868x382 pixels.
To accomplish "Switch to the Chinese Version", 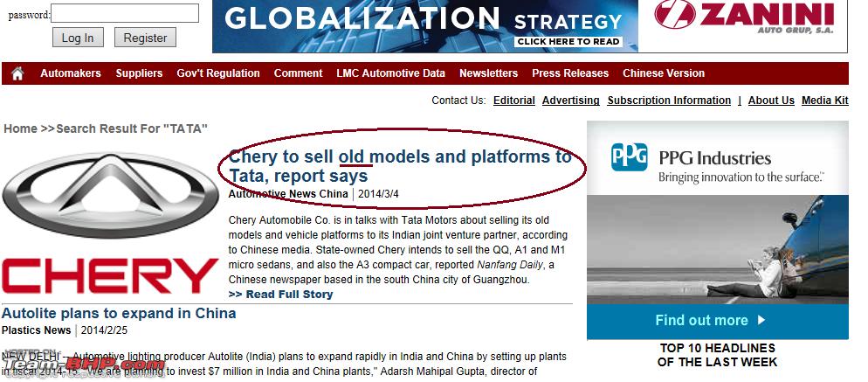I will tap(664, 73).
